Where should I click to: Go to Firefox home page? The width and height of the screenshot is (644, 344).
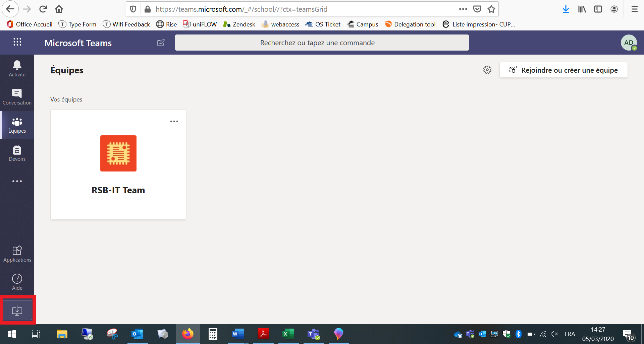(x=59, y=9)
